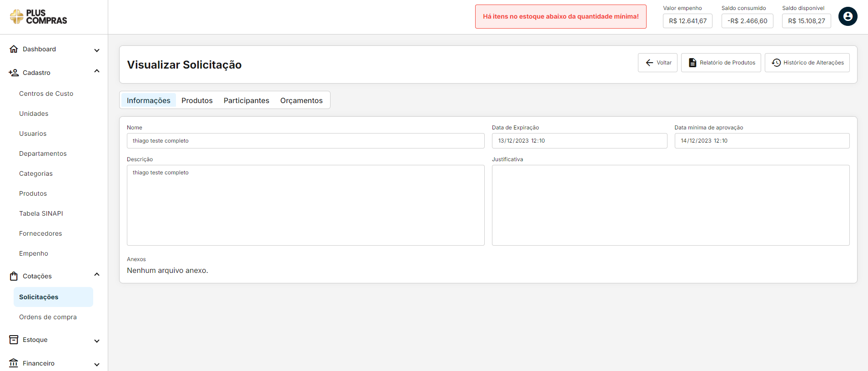Click the Estoque archive box icon

14,340
